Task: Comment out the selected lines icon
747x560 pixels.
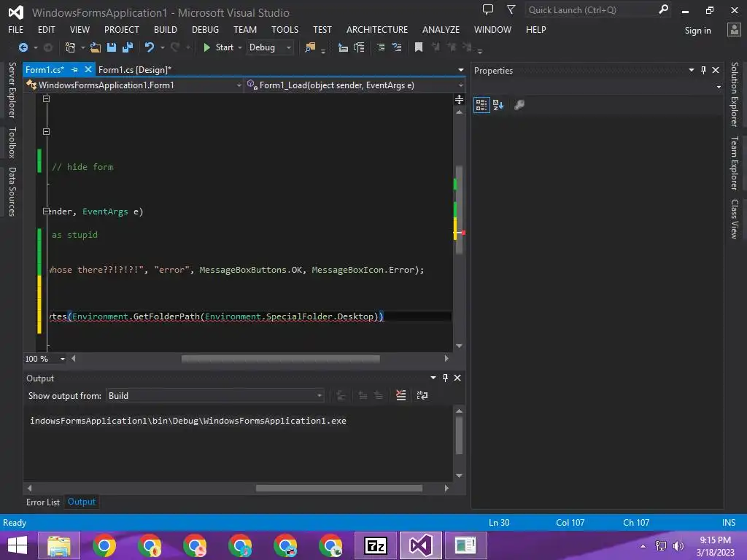Action: (381, 47)
